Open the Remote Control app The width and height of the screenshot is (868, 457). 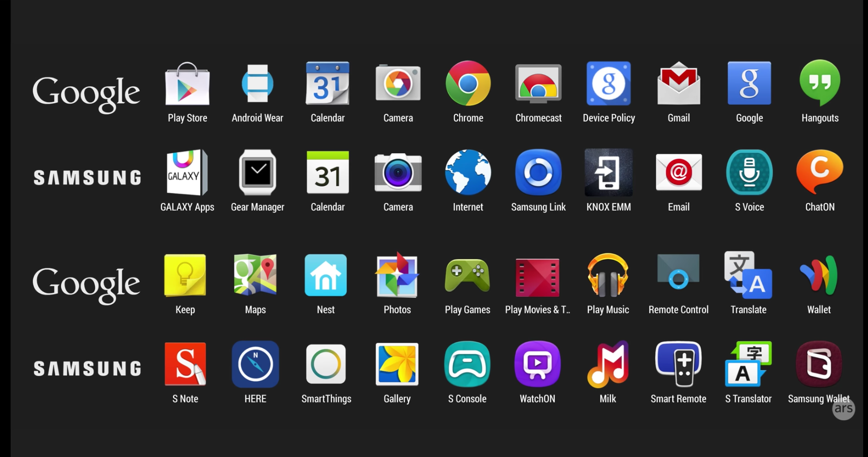(x=678, y=272)
